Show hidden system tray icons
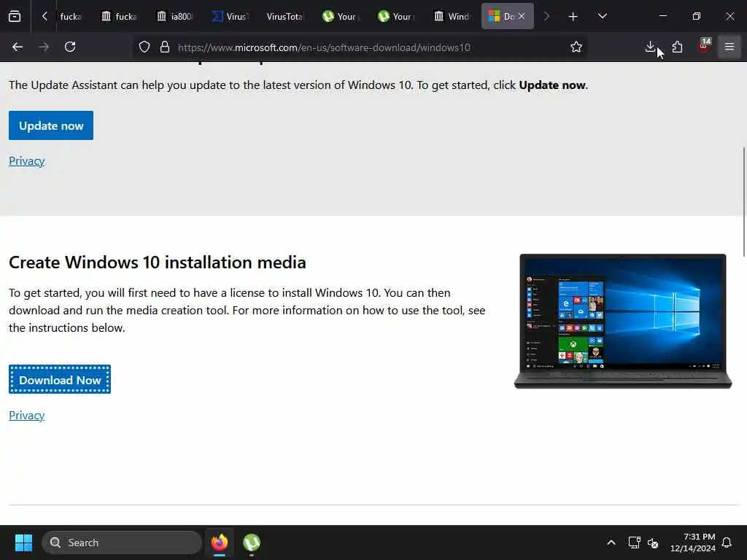This screenshot has height=560, width=747. pos(611,542)
